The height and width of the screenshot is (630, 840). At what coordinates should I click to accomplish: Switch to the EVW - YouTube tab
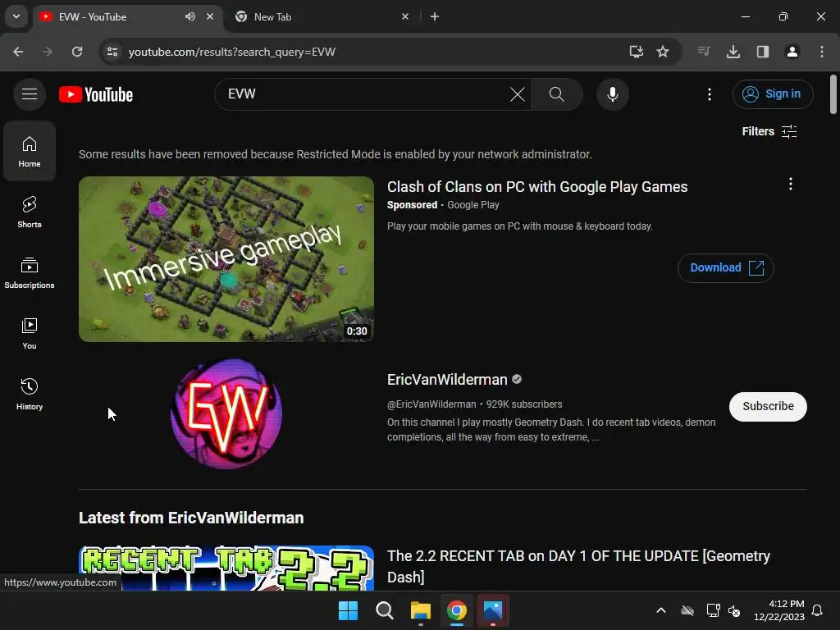pyautogui.click(x=126, y=16)
